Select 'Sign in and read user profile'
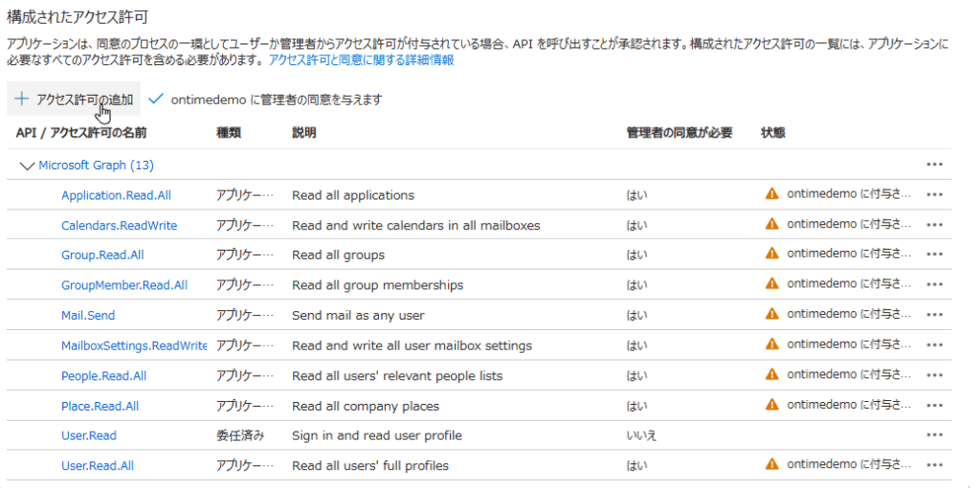 pyautogui.click(x=377, y=435)
